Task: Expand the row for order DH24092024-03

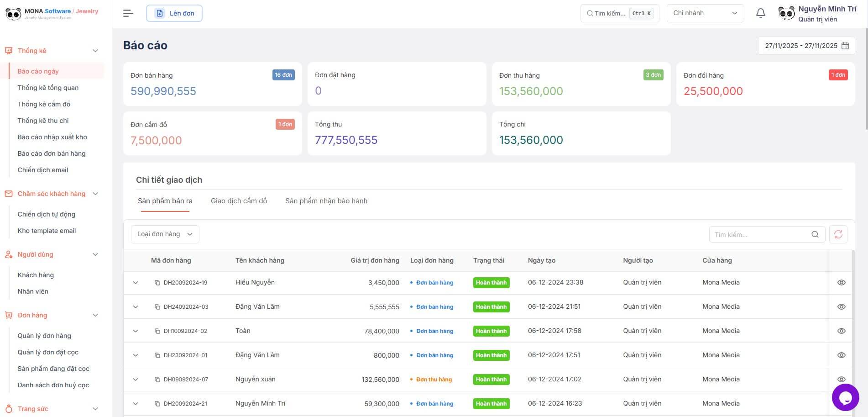Action: pyautogui.click(x=136, y=307)
